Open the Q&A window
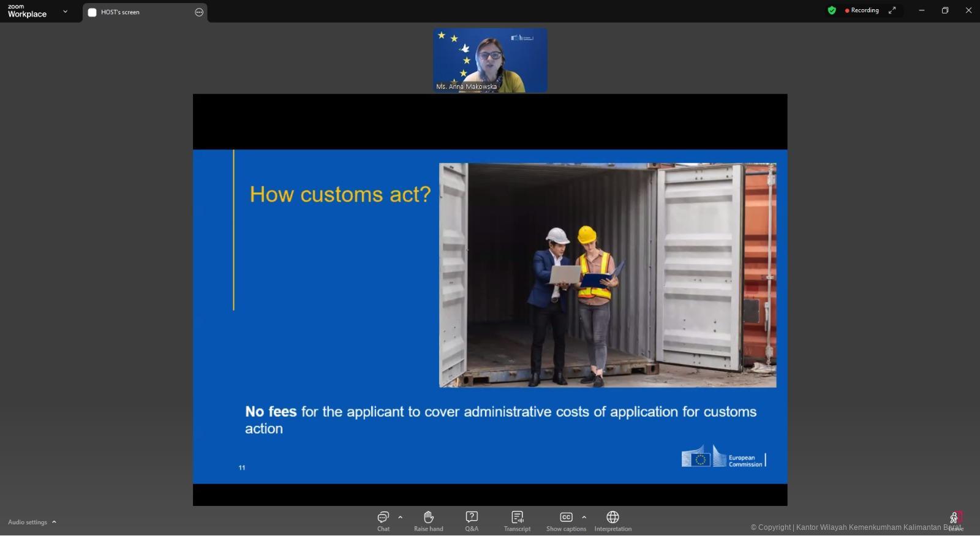The image size is (980, 536). click(x=471, y=521)
